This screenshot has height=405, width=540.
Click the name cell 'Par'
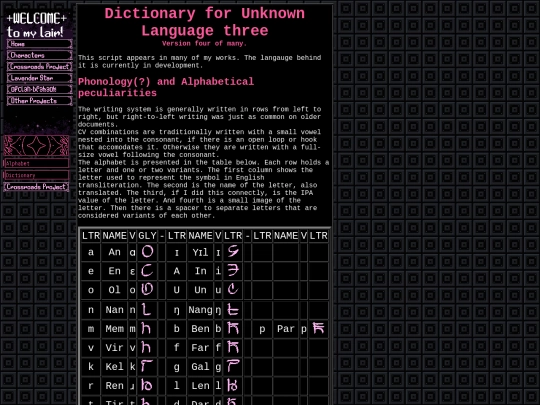(286, 329)
